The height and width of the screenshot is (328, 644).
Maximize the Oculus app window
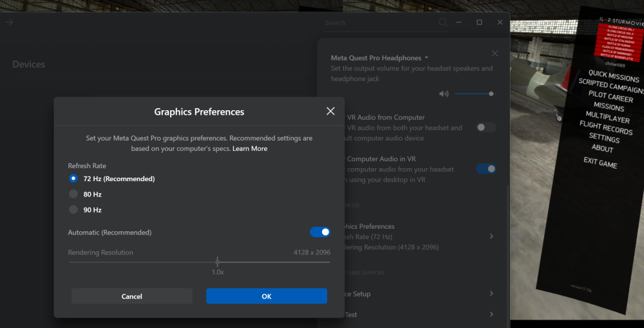point(479,23)
